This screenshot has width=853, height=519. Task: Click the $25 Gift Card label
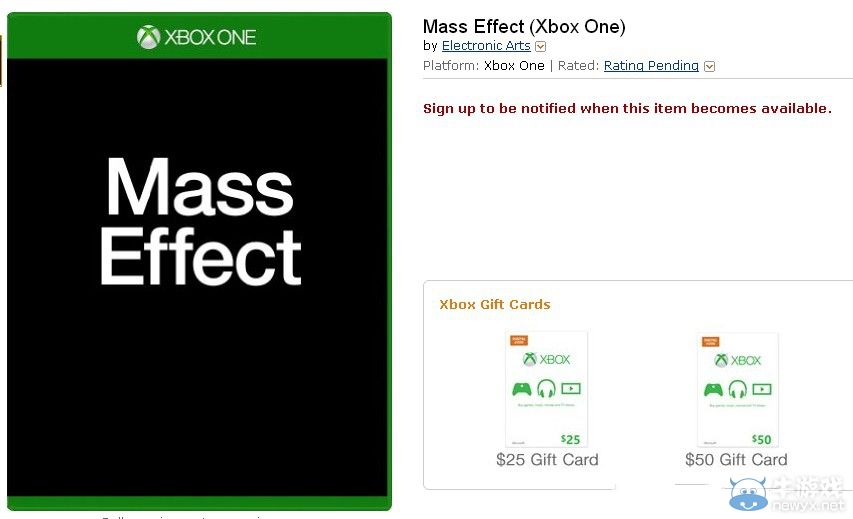tap(547, 460)
